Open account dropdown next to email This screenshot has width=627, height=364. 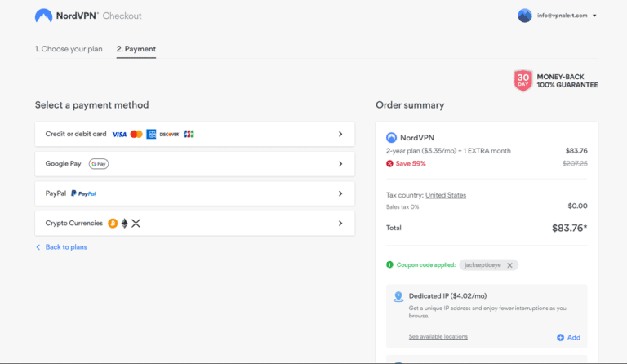pos(594,16)
